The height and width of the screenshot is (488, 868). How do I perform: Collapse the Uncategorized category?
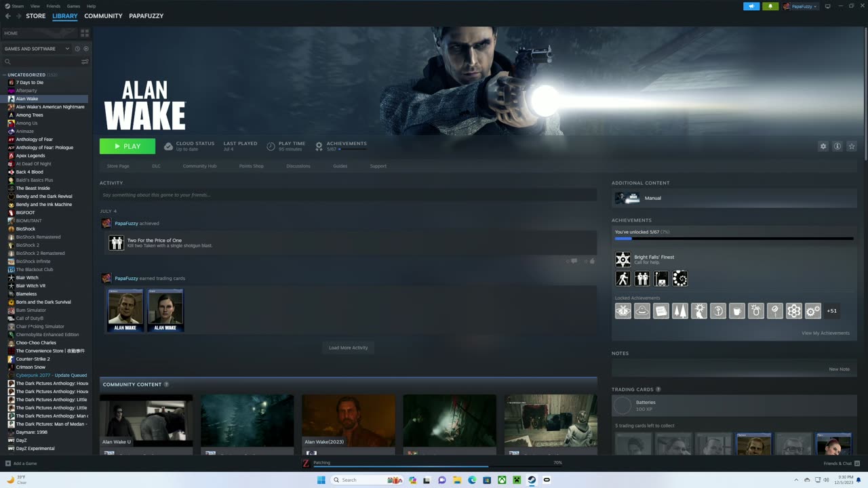(x=5, y=75)
